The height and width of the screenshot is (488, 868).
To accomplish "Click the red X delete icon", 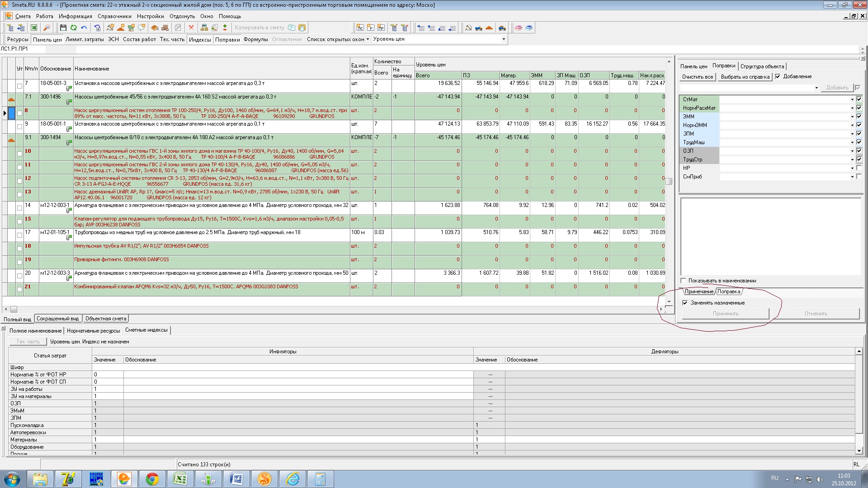I will click(191, 28).
